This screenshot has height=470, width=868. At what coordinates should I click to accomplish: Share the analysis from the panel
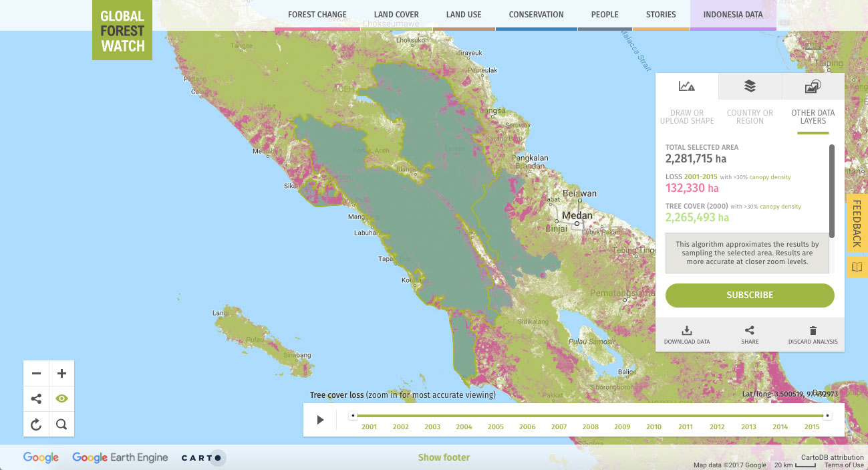[750, 335]
